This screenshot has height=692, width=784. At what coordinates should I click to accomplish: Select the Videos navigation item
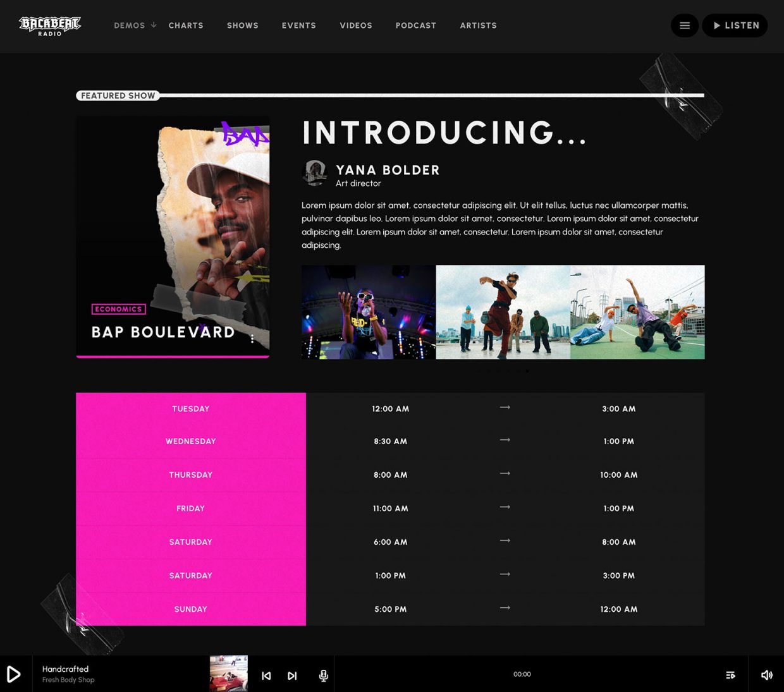pos(356,25)
